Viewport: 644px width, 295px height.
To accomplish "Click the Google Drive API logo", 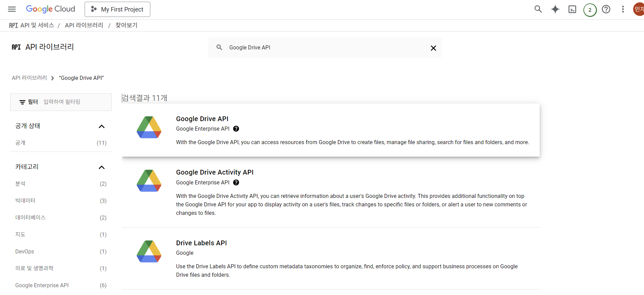I will 149,127.
